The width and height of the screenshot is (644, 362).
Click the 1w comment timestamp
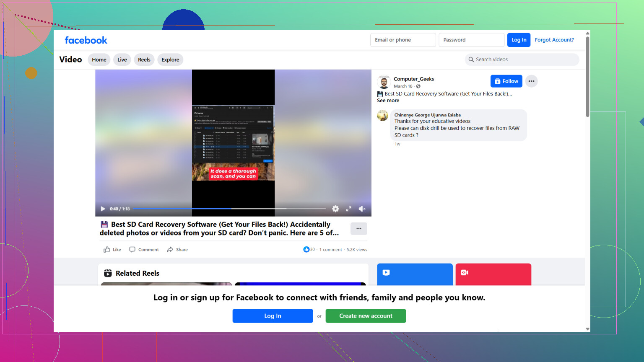pos(397,144)
